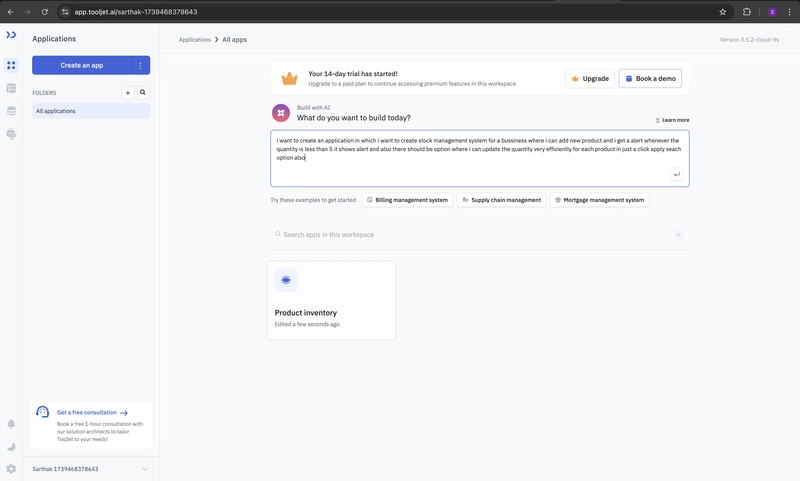The height and width of the screenshot is (481, 800).
Task: Click Applications breadcrumb link
Action: pyautogui.click(x=194, y=40)
